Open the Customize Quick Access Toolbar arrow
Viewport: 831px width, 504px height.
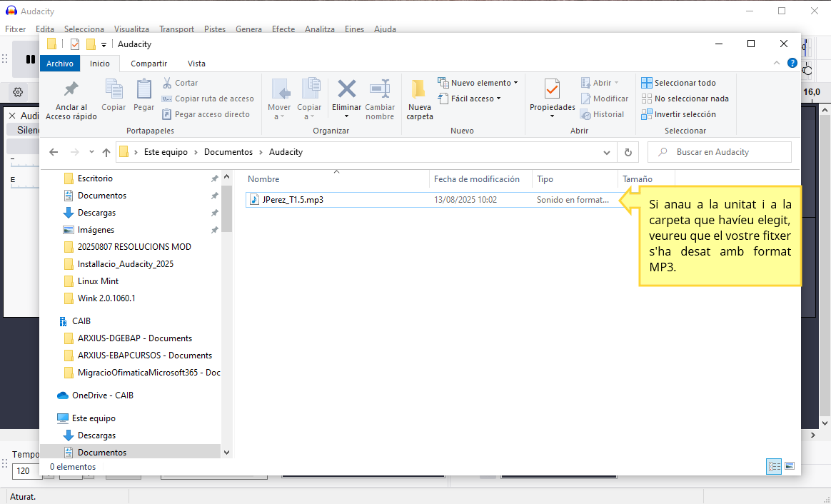104,44
